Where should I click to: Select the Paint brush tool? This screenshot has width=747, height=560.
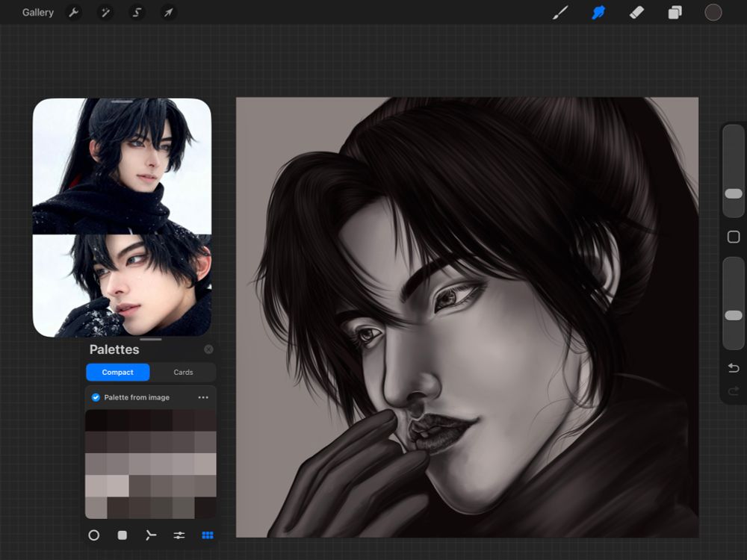[x=560, y=13]
